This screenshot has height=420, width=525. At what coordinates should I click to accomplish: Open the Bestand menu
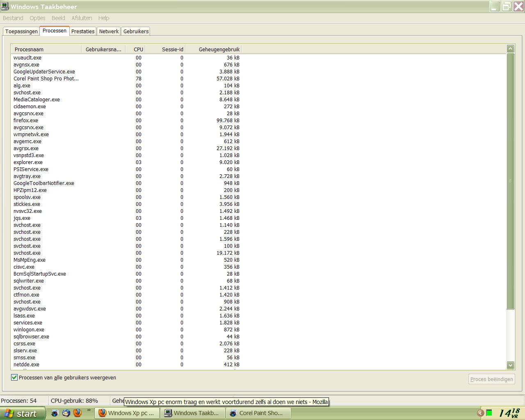13,18
